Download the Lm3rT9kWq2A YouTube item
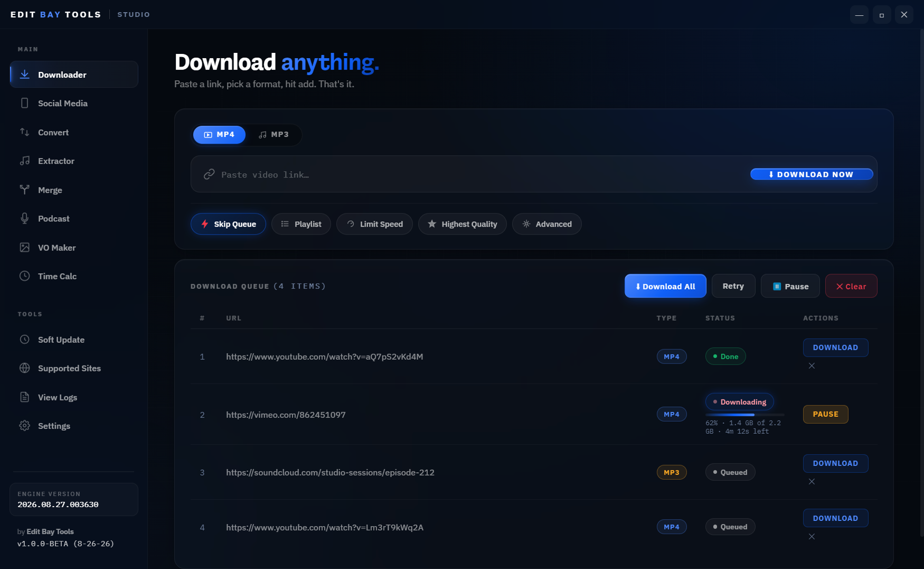924x569 pixels. point(835,518)
